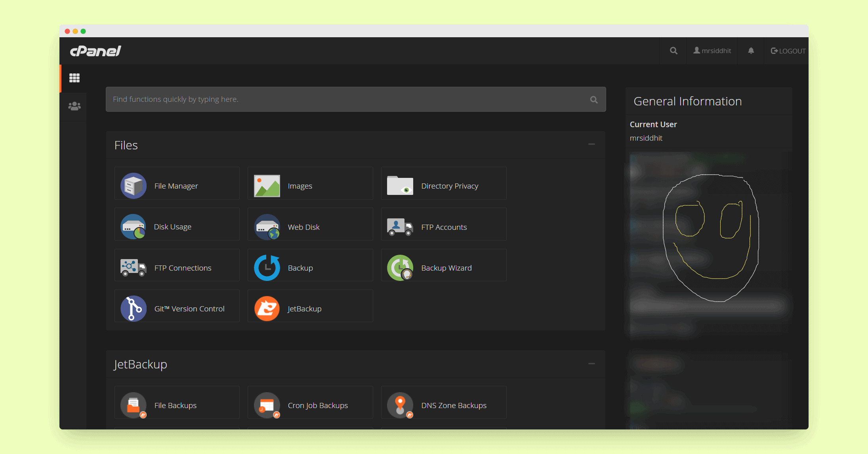The width and height of the screenshot is (868, 454).
Task: Open the User Manager people icon in sidebar
Action: click(74, 106)
